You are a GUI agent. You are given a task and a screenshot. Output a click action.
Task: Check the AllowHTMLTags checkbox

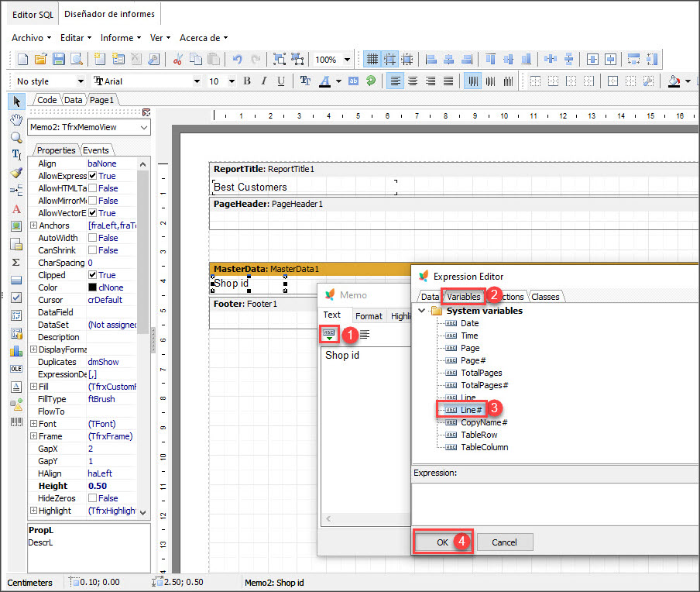click(x=92, y=188)
